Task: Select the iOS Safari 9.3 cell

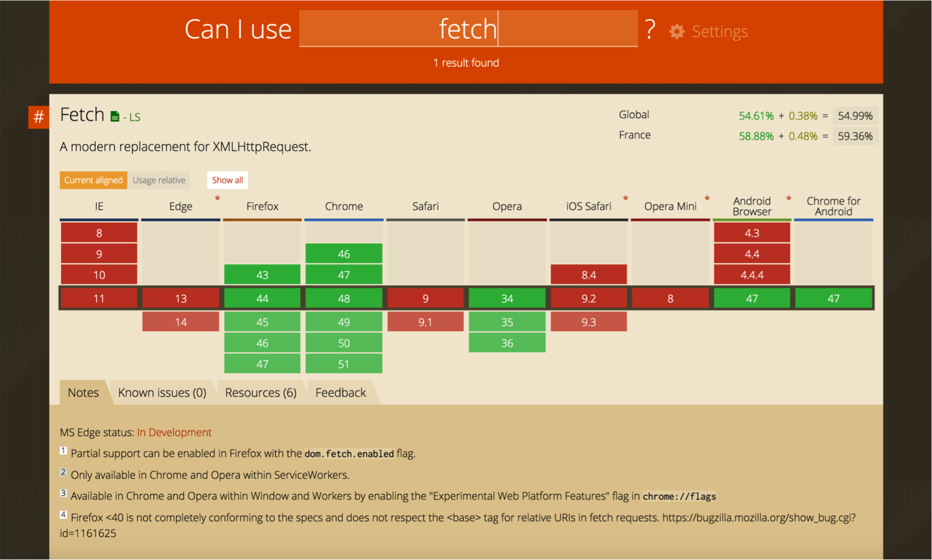Action: [x=589, y=322]
